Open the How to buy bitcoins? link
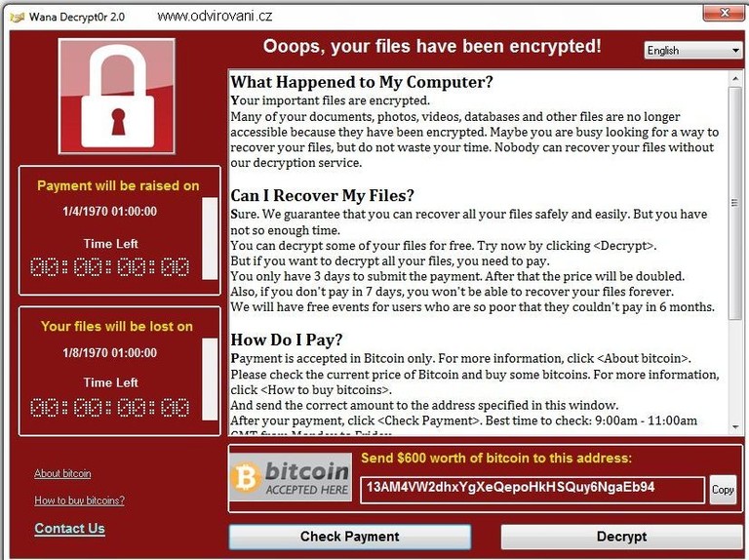The width and height of the screenshot is (749, 560). pos(79,500)
